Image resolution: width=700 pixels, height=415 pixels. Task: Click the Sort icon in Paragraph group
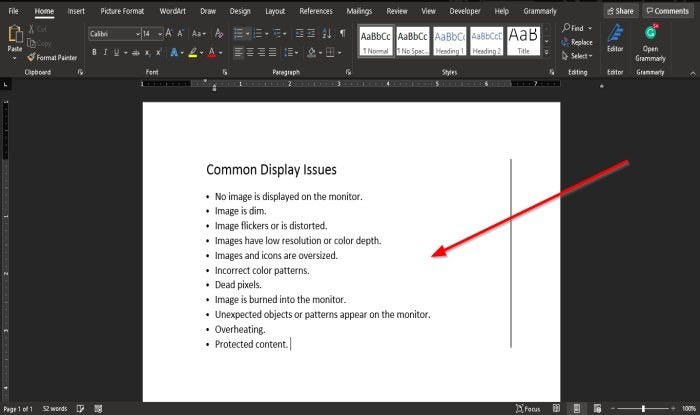pos(326,33)
